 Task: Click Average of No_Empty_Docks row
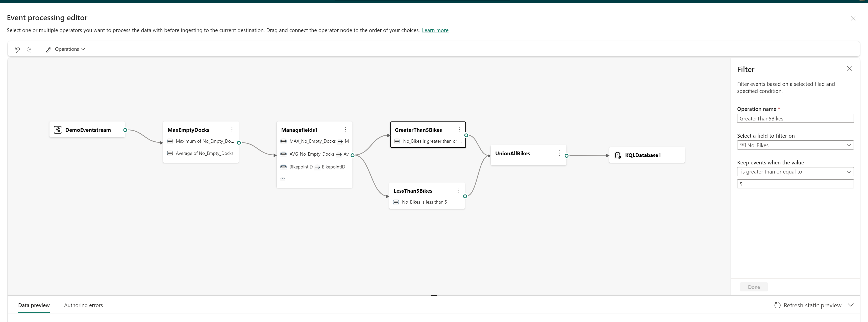coord(201,153)
